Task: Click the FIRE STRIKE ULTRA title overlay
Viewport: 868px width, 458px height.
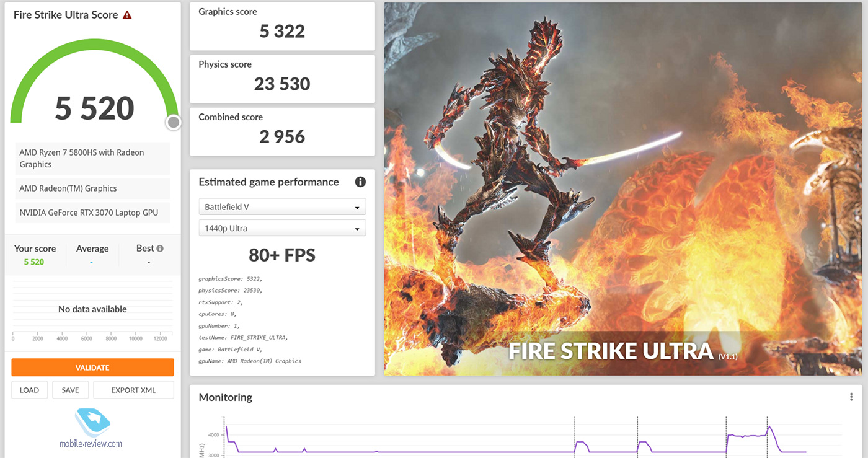Action: 611,351
